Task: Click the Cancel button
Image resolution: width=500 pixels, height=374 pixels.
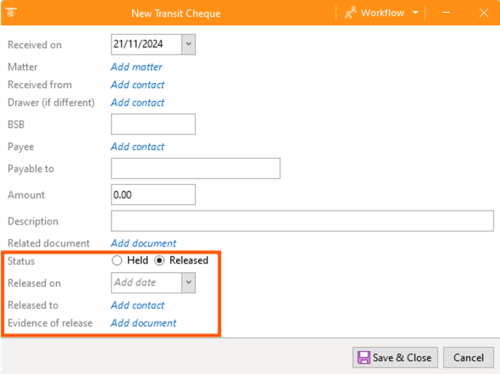Action: click(468, 358)
